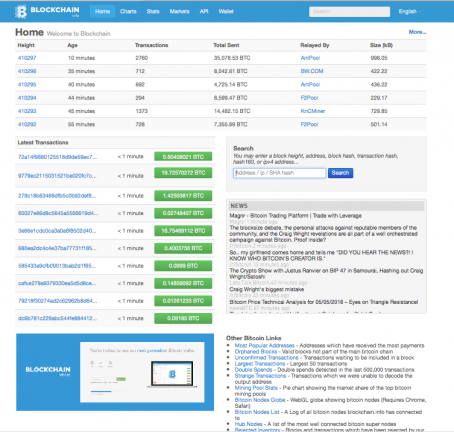Open block height 410297
Viewport: 454px width, 432px height.
pyautogui.click(x=27, y=58)
